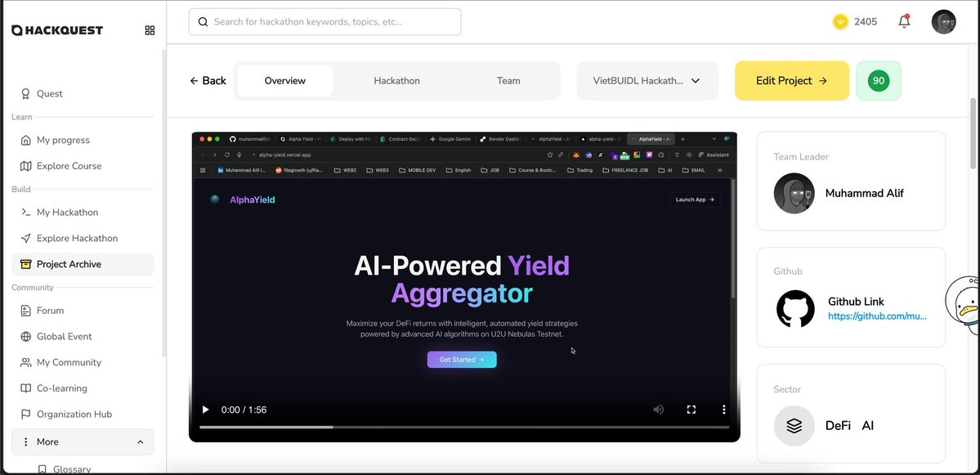Go to My Hackathon
This screenshot has width=980, height=475.
(83, 212)
